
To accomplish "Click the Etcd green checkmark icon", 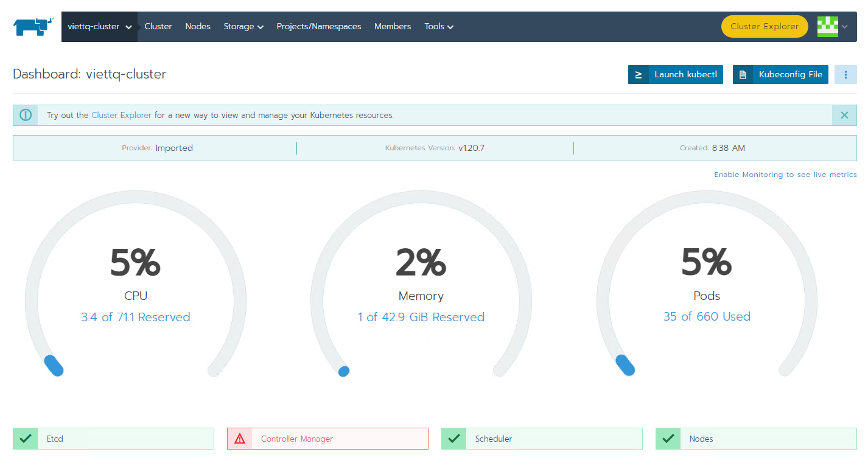I will [26, 439].
